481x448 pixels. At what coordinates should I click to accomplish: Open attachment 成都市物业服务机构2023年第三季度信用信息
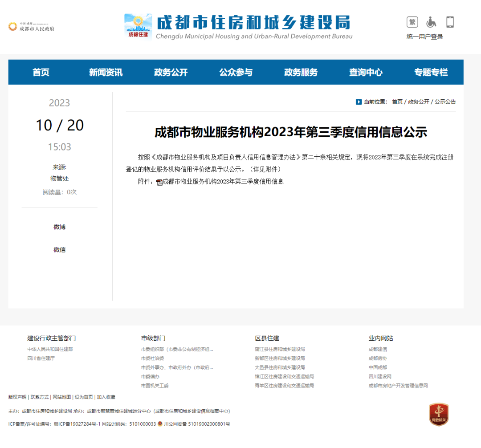tap(223, 182)
